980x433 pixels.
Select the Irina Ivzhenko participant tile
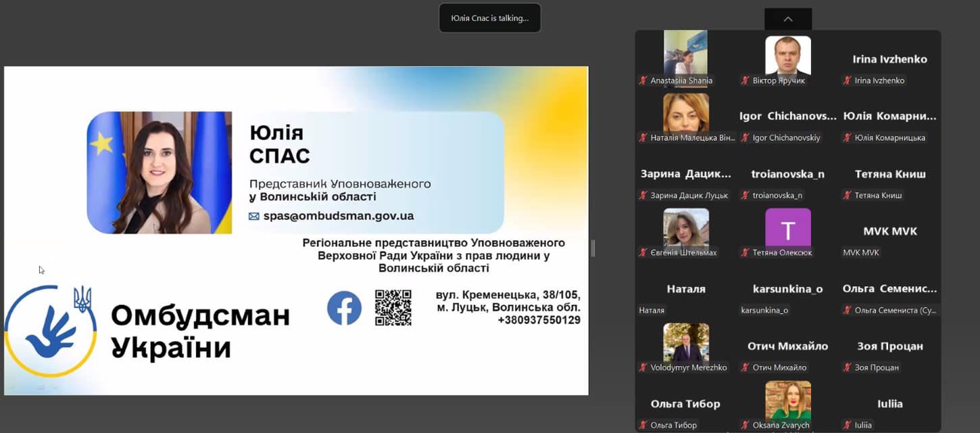[x=889, y=59]
